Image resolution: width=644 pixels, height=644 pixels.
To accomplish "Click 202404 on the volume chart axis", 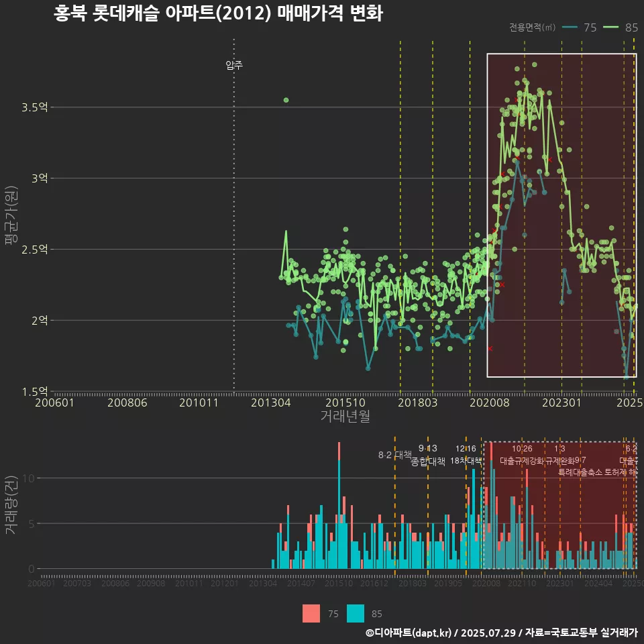I will click(598, 583).
